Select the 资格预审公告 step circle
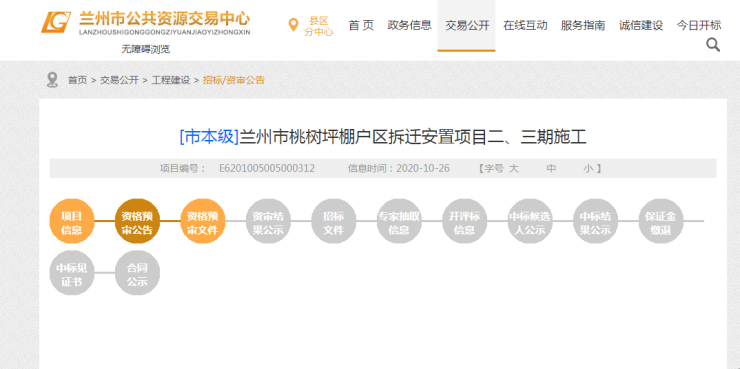Viewport: 740px width, 369px height. coord(137,221)
